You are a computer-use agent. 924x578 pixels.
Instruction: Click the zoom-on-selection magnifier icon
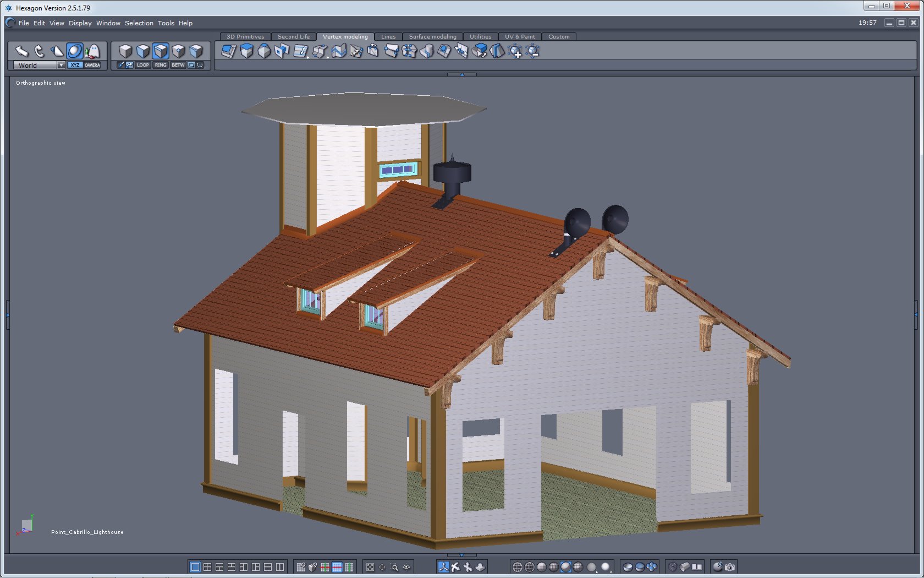[394, 567]
